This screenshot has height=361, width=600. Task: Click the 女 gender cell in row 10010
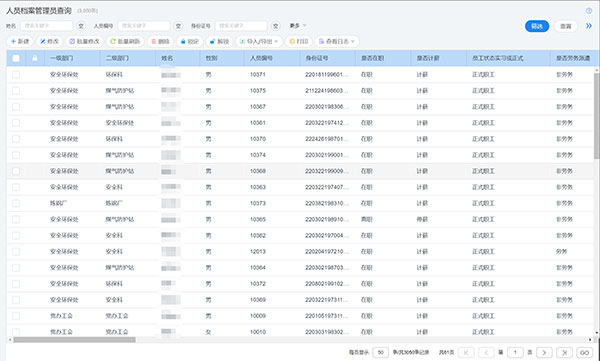click(x=208, y=332)
